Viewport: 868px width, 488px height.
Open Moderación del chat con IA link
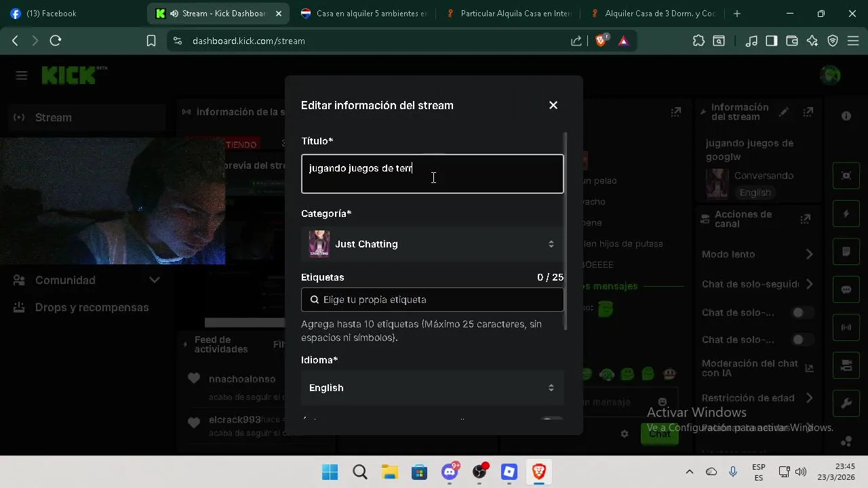coord(757,368)
